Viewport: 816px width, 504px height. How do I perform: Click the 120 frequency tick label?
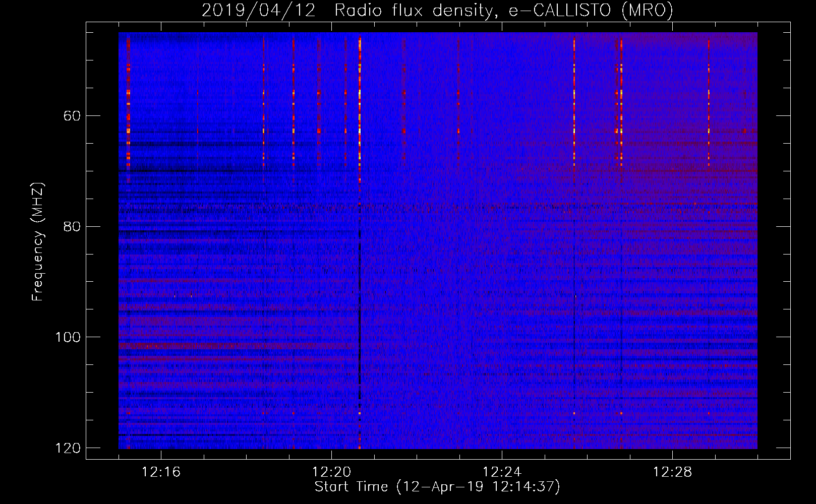pos(68,448)
